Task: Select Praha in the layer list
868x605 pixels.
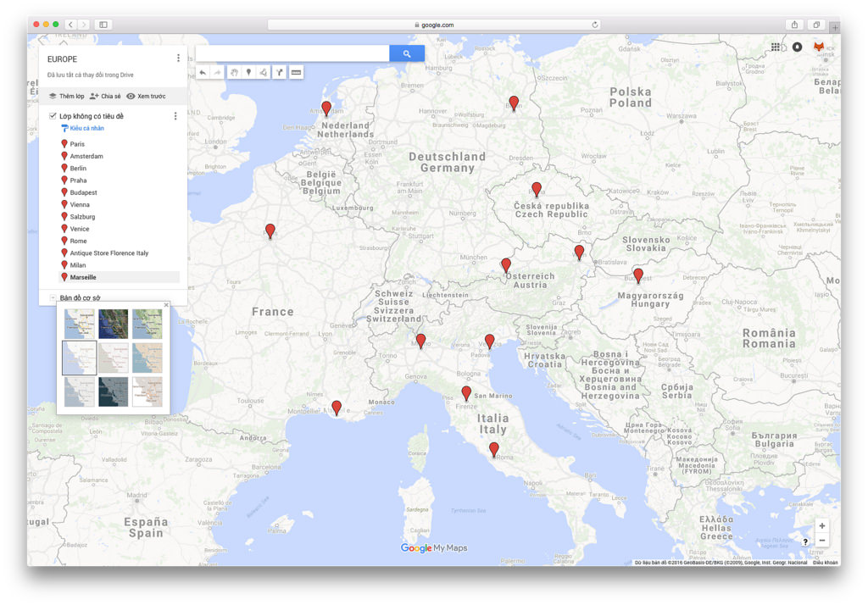Action: coord(78,180)
